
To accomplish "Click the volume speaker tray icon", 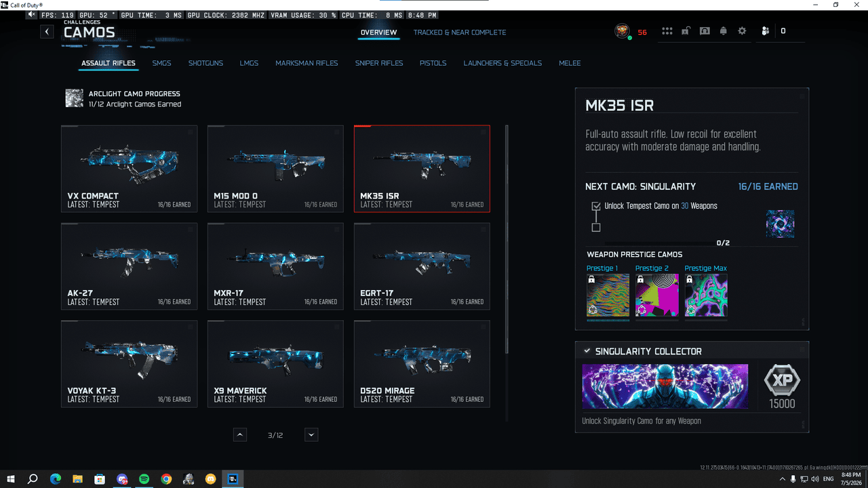I will [x=814, y=479].
